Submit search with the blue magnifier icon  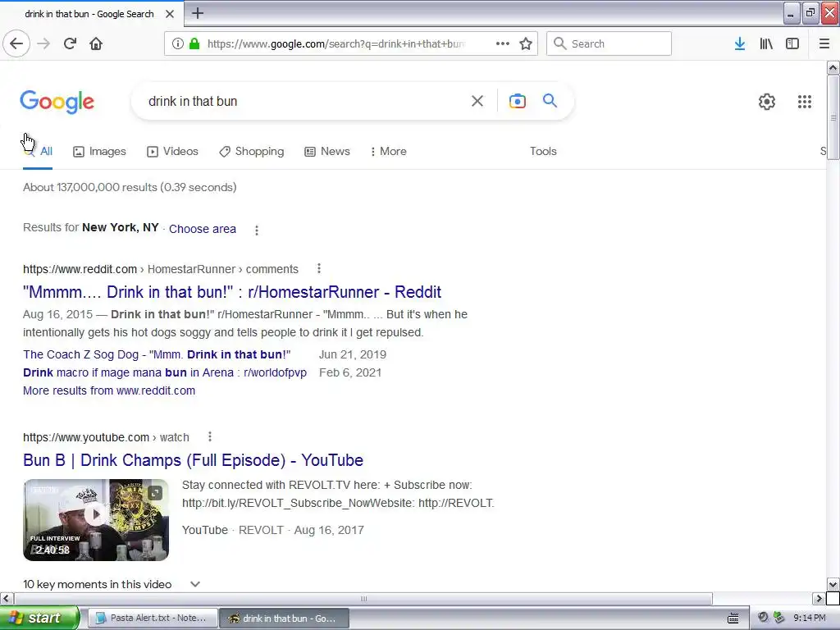pos(550,100)
